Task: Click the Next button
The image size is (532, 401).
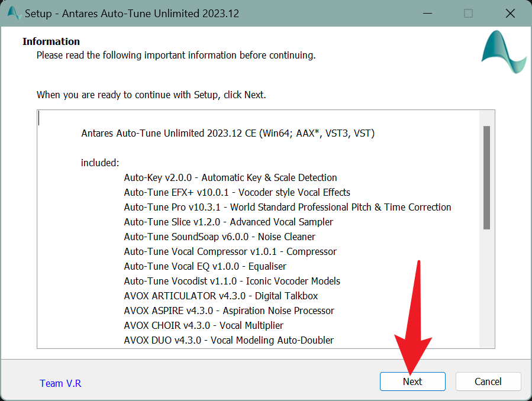Action: click(412, 381)
